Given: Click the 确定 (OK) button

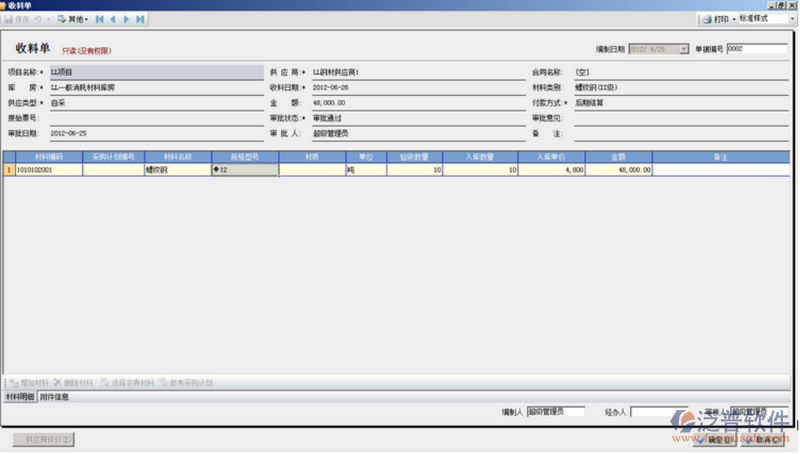Looking at the screenshot, I should (x=715, y=440).
